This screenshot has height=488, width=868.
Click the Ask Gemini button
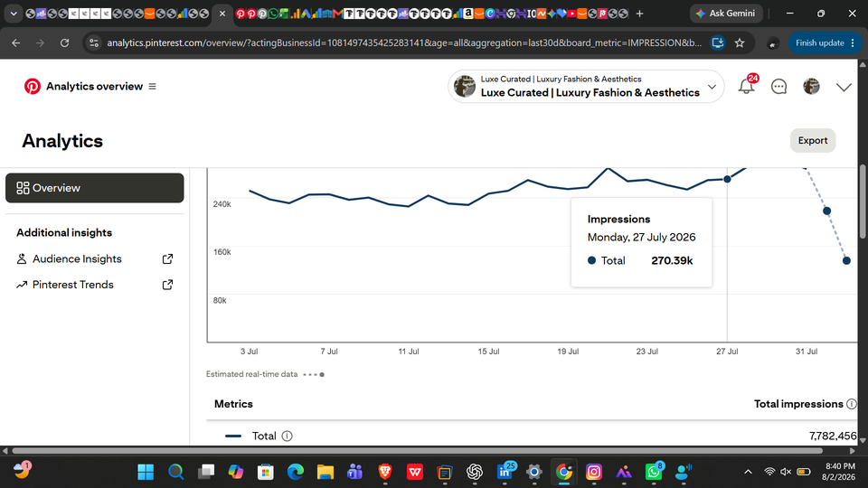click(x=726, y=14)
